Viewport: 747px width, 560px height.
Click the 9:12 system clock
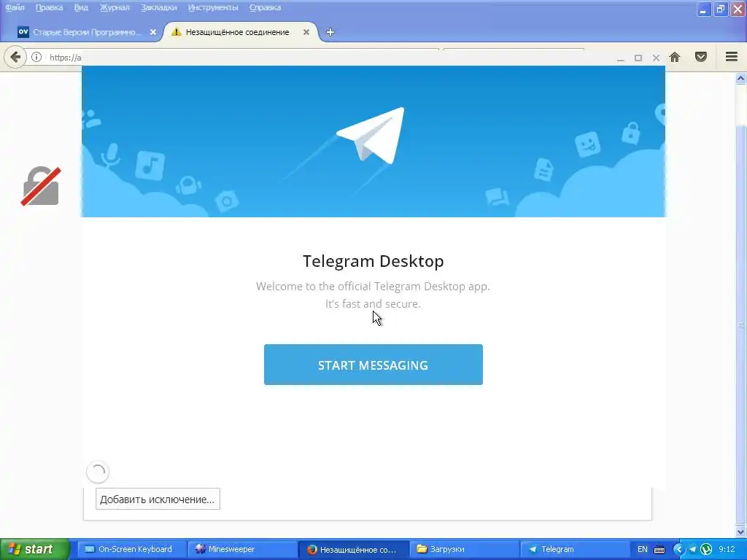pyautogui.click(x=727, y=549)
